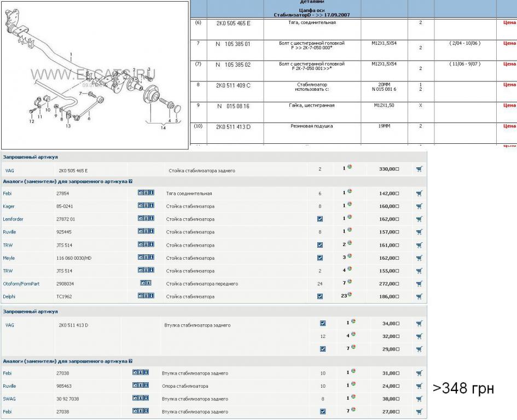Click cart icon for Ruville 925445
Viewport: 517px width, 420px height.
(x=419, y=232)
